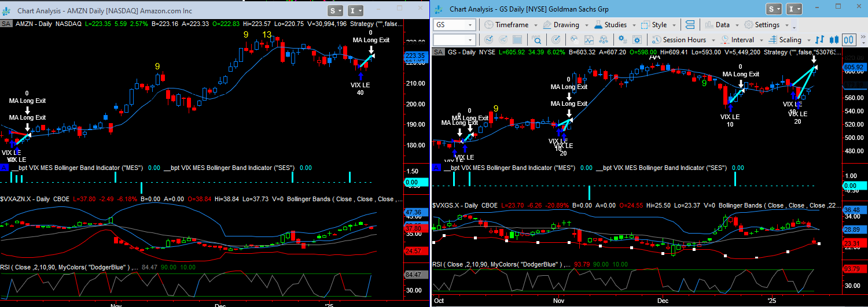
Task: Switch to solid candlestick chart style
Action: click(834, 40)
